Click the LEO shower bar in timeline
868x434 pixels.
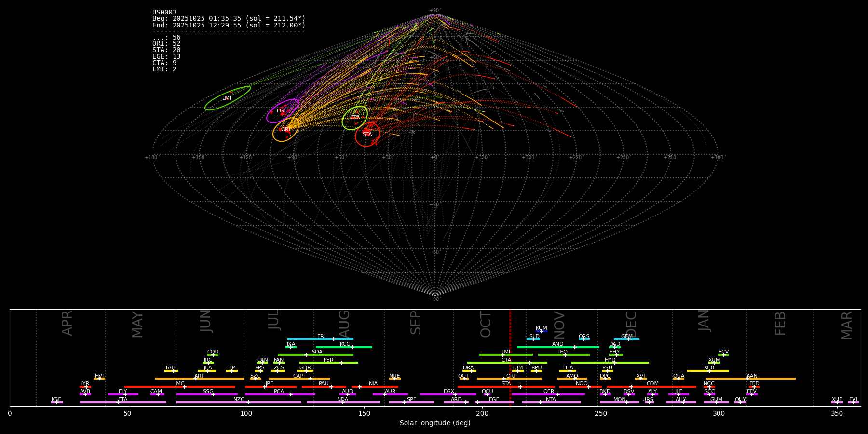point(564,355)
